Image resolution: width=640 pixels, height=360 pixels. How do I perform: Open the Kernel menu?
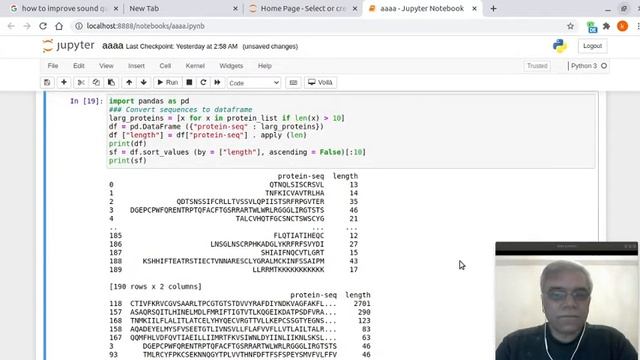pos(195,66)
